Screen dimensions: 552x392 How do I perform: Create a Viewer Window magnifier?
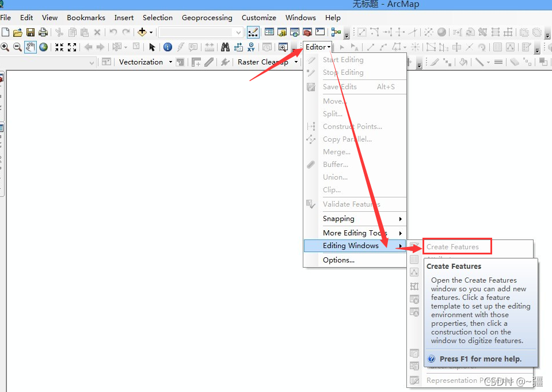tap(283, 47)
